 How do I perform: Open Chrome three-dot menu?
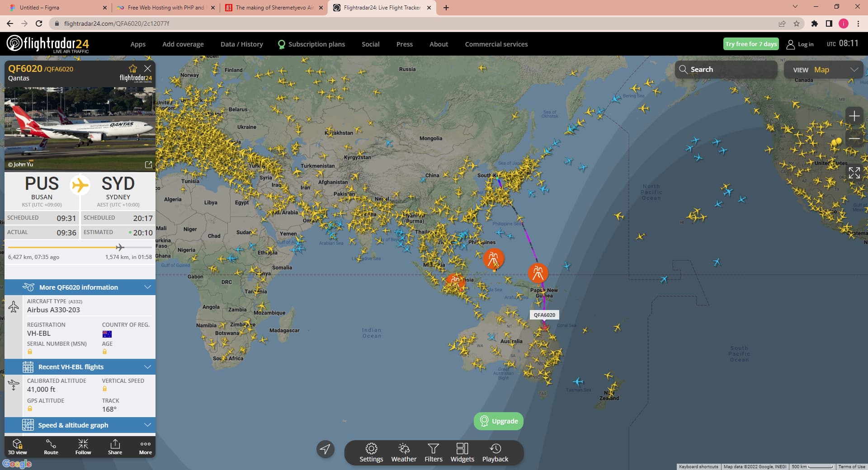pyautogui.click(x=858, y=23)
